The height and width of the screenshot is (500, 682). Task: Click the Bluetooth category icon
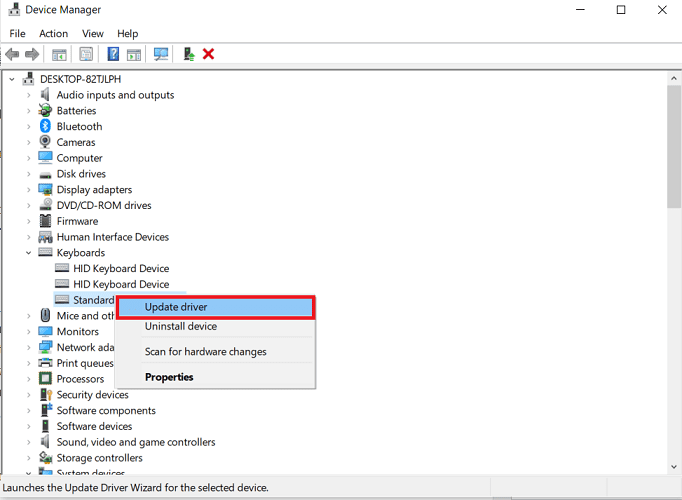[x=45, y=127]
